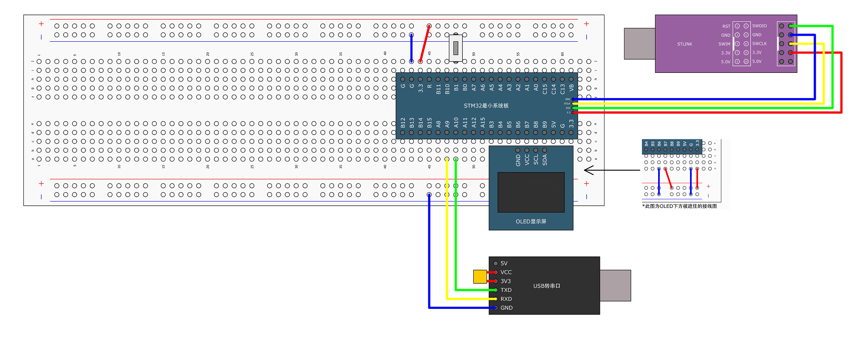Click the SWCLK label on the STLINK
Image resolution: width=868 pixels, height=337 pixels.
759,43
